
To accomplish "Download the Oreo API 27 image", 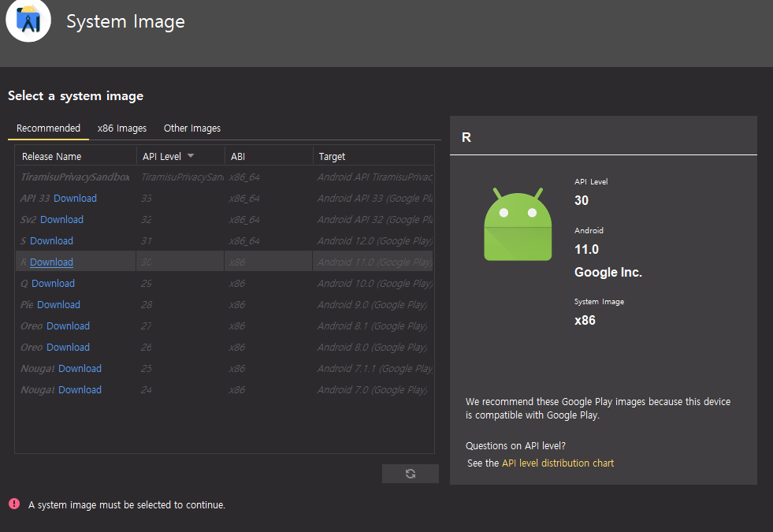I will pos(68,326).
